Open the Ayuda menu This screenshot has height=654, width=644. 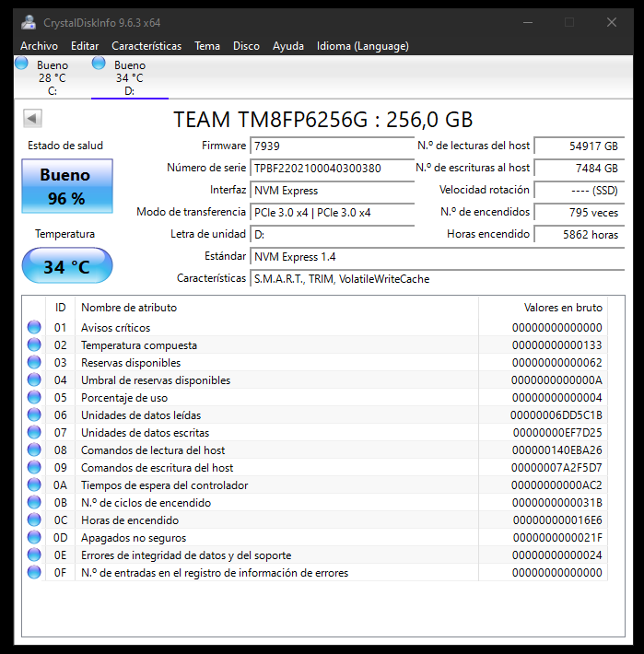288,46
